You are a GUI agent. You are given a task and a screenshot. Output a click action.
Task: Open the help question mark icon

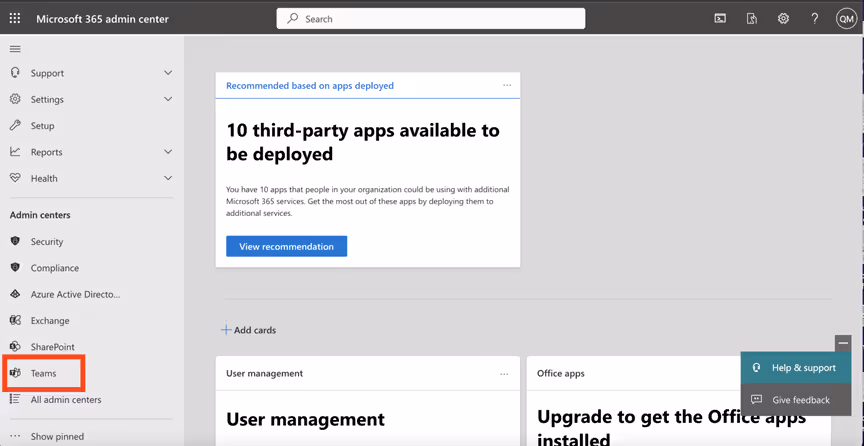point(814,19)
